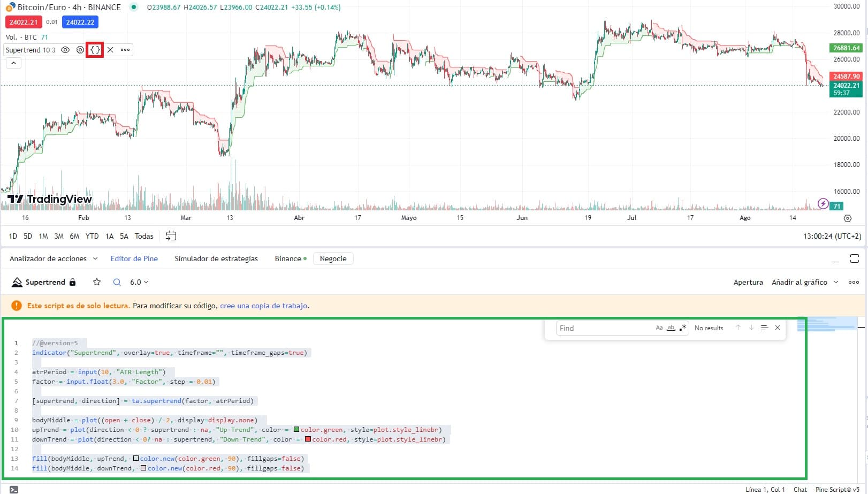Click cree una copia de trabajo link

[x=263, y=306]
